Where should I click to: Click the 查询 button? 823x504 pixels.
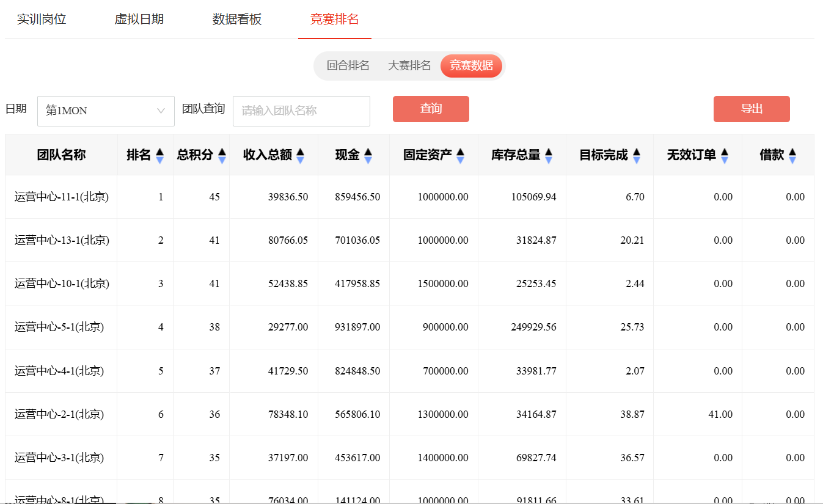coord(431,109)
